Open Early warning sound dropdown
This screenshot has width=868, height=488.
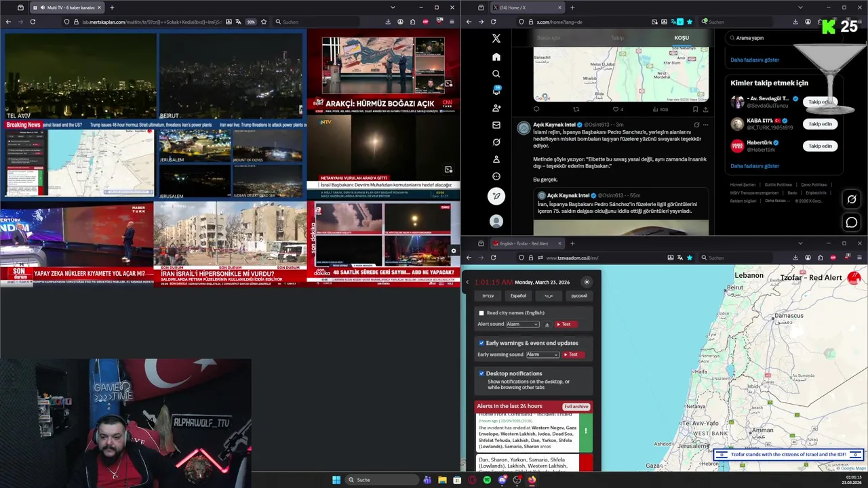tap(542, 354)
